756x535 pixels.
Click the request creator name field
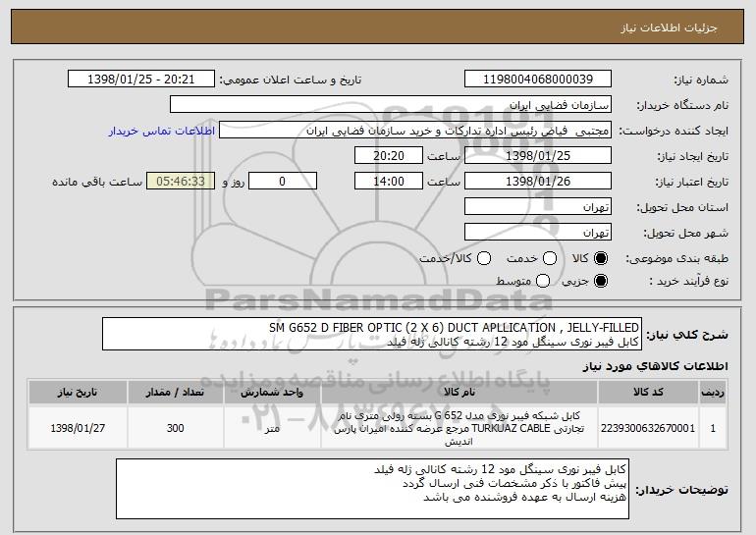tap(415, 131)
